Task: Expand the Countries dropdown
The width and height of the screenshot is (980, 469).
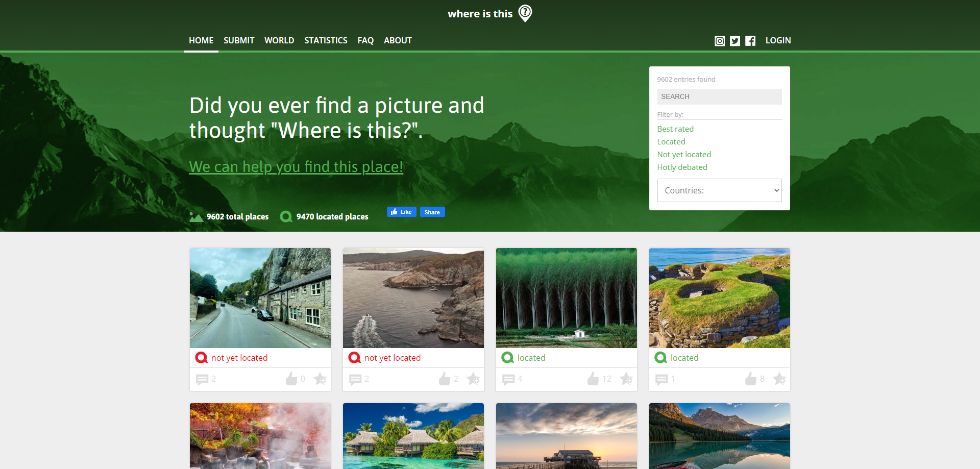Action: (x=719, y=190)
